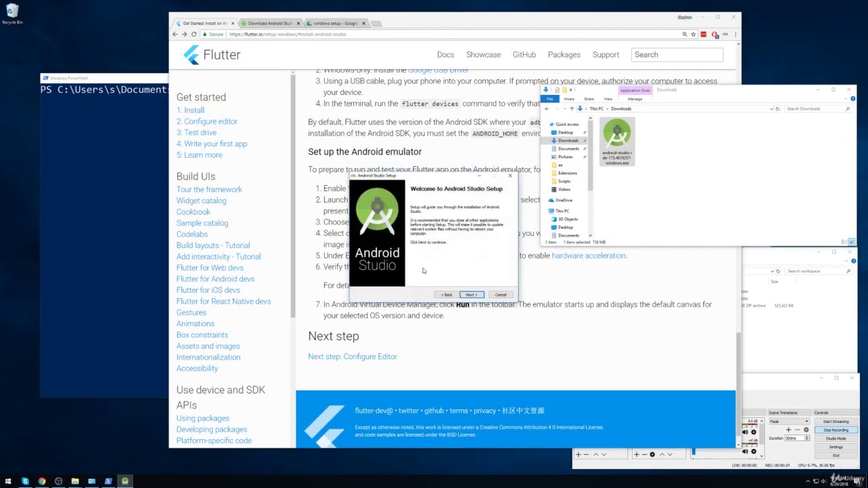Open Support in Flutter navigation
This screenshot has height=488, width=868.
coord(606,55)
